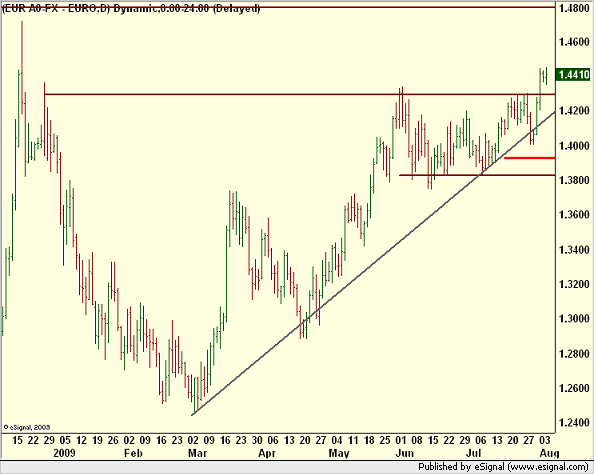
Task: Click the Jun month label
Action: 404,453
